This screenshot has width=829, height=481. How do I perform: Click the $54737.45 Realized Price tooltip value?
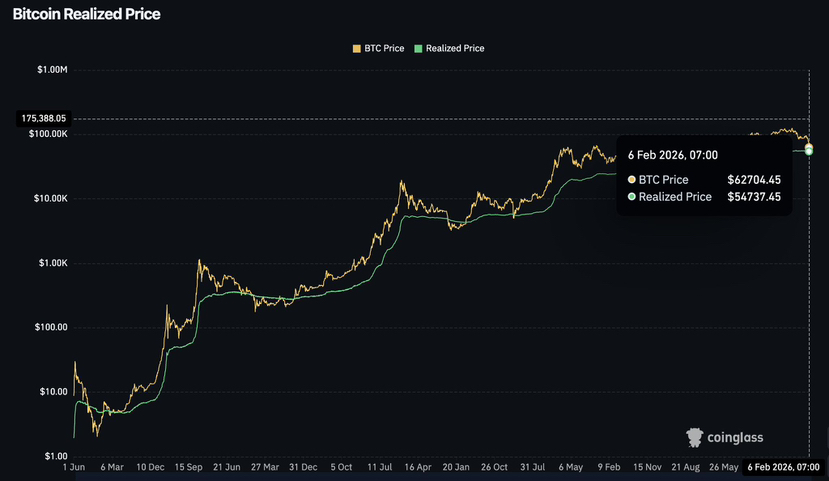(754, 197)
